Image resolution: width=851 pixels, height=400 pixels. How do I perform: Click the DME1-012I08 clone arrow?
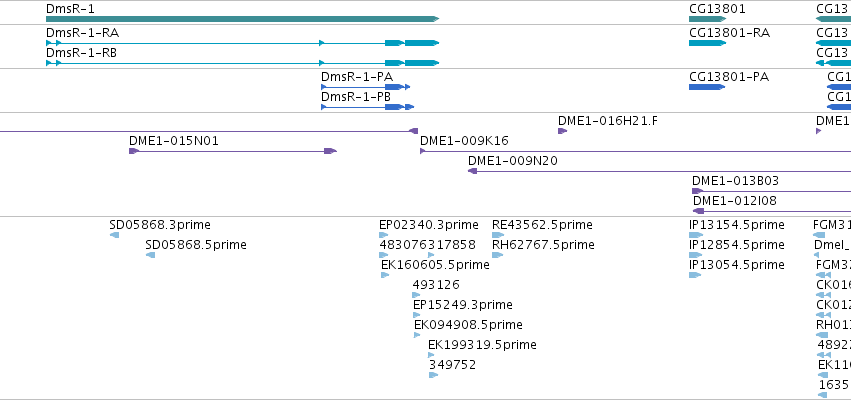tap(698, 211)
